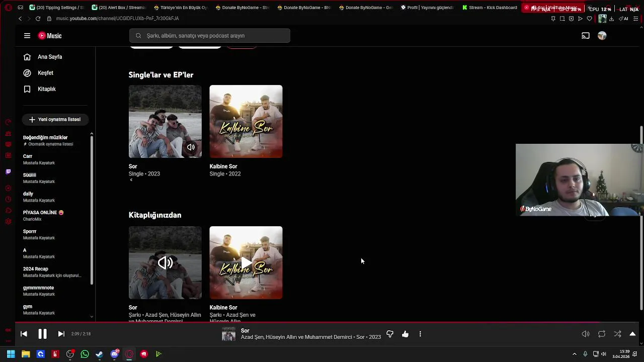The width and height of the screenshot is (644, 362).
Task: Reload the page
Action: click(38, 19)
